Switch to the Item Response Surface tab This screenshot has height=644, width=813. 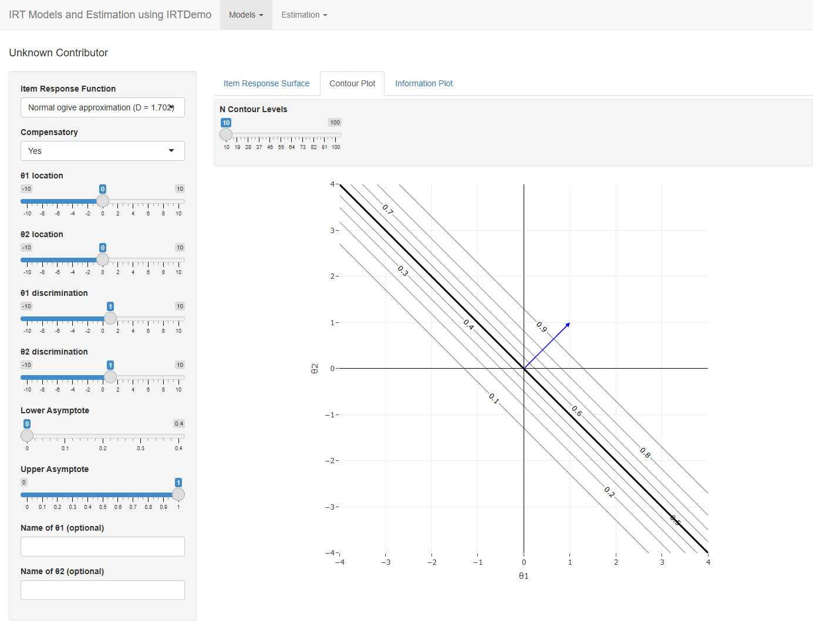pos(266,83)
